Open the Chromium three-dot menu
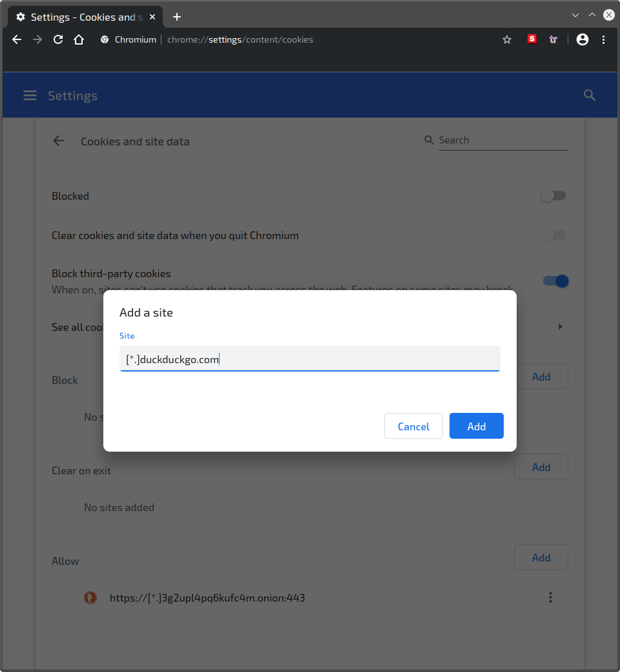This screenshot has height=672, width=620. (x=603, y=40)
